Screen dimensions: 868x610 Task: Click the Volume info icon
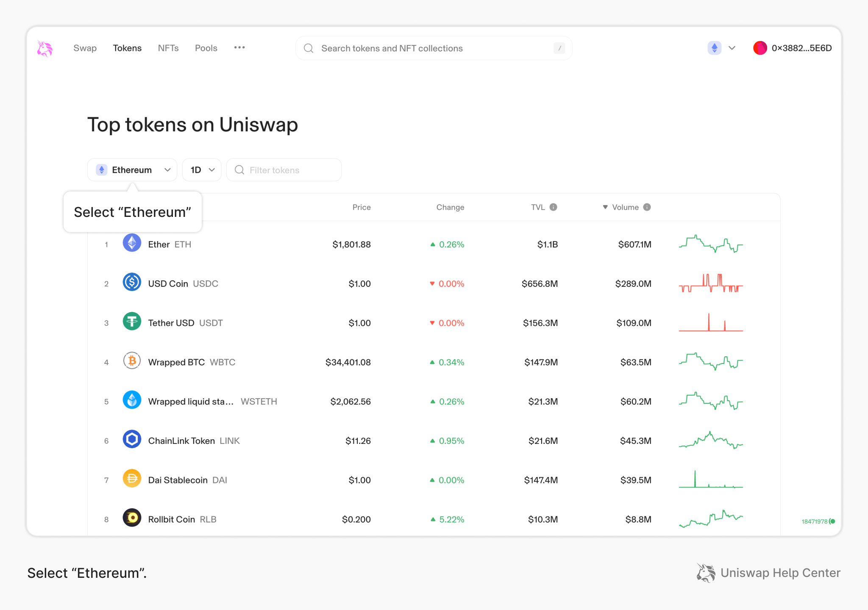(x=647, y=207)
